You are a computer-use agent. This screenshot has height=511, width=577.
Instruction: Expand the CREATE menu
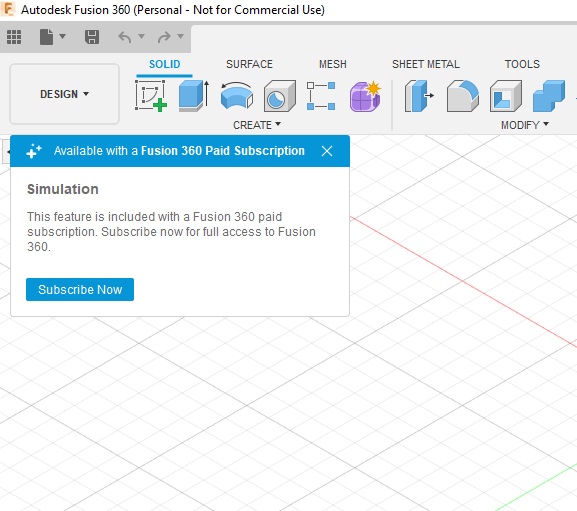pos(257,125)
